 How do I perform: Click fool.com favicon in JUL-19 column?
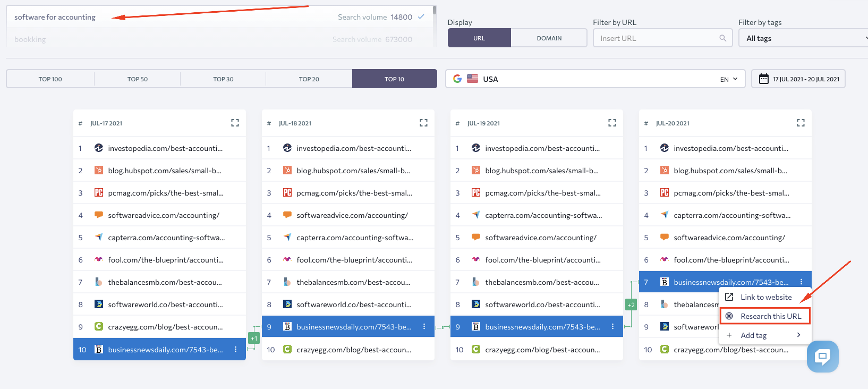(476, 259)
